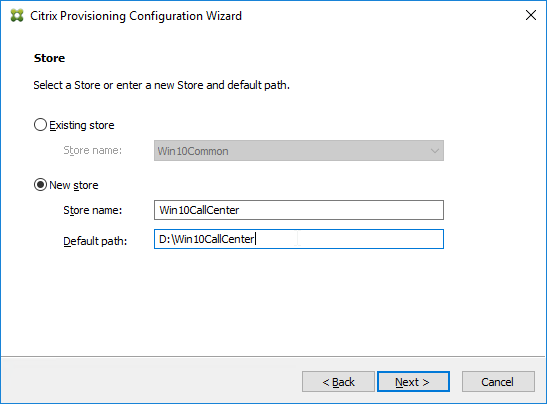Click the dropdown chevron arrow on Store name
The image size is (547, 404).
(434, 151)
